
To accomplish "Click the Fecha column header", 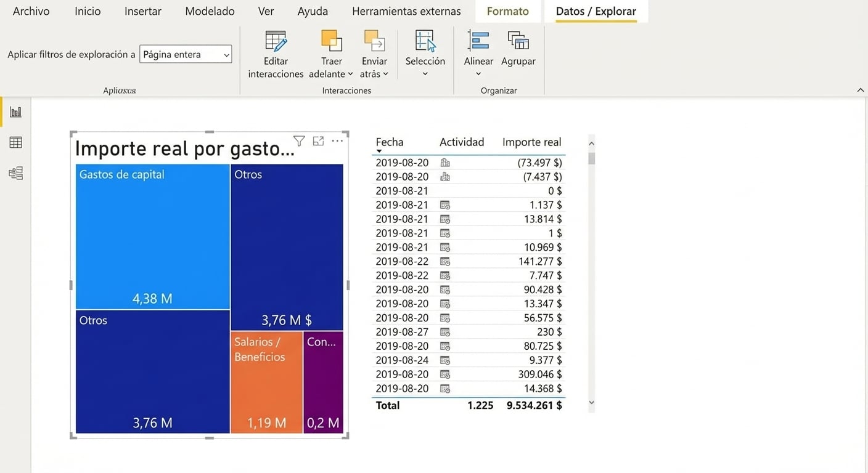I will pos(390,142).
